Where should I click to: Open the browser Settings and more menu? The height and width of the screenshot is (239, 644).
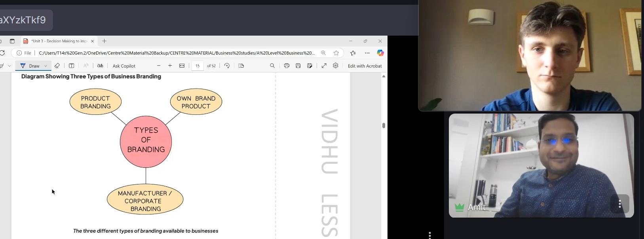[367, 53]
